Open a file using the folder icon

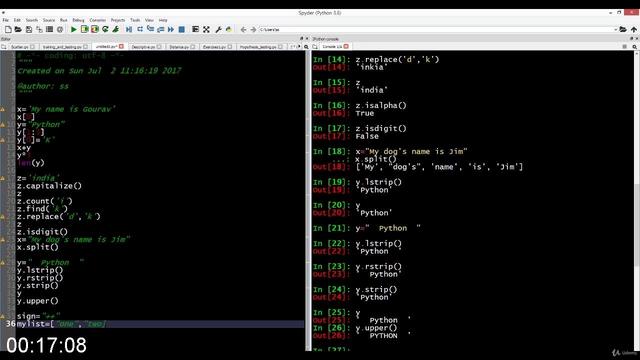(18, 29)
